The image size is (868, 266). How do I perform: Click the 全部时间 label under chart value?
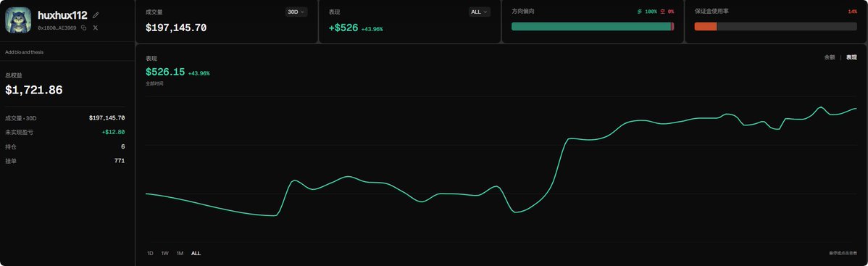click(154, 83)
